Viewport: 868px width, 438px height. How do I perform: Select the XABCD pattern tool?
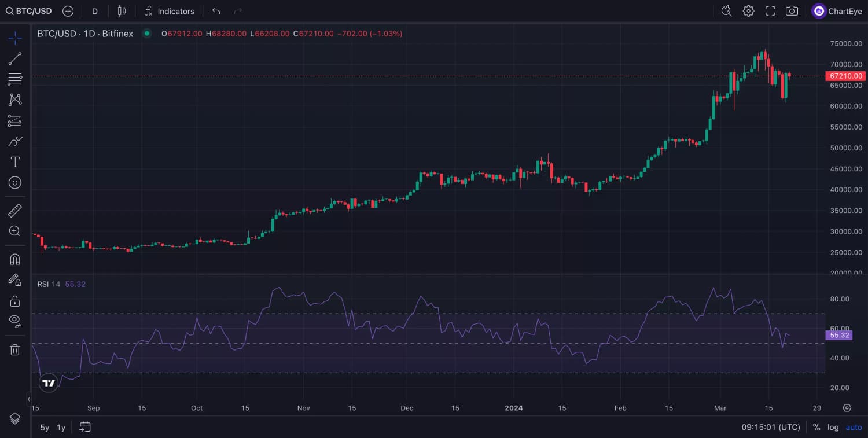point(15,100)
